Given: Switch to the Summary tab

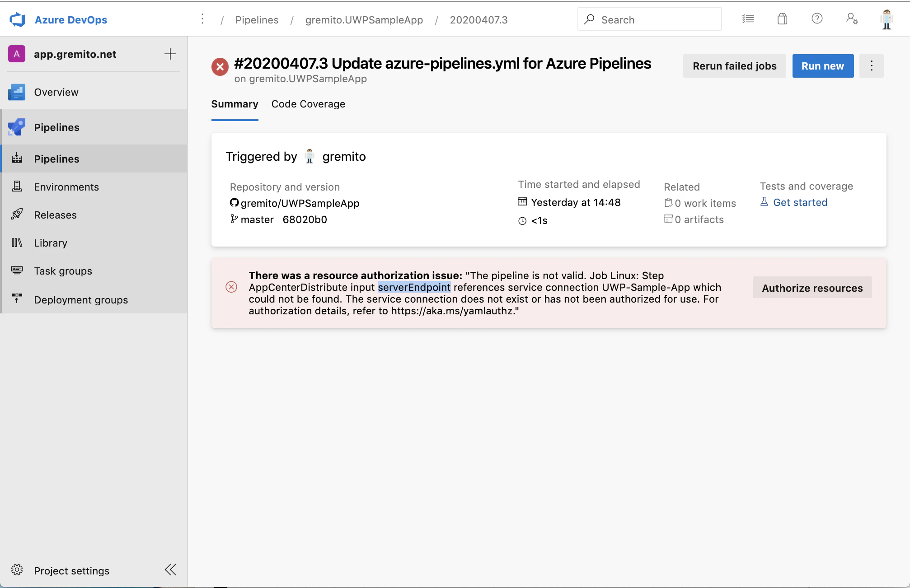Looking at the screenshot, I should (235, 104).
